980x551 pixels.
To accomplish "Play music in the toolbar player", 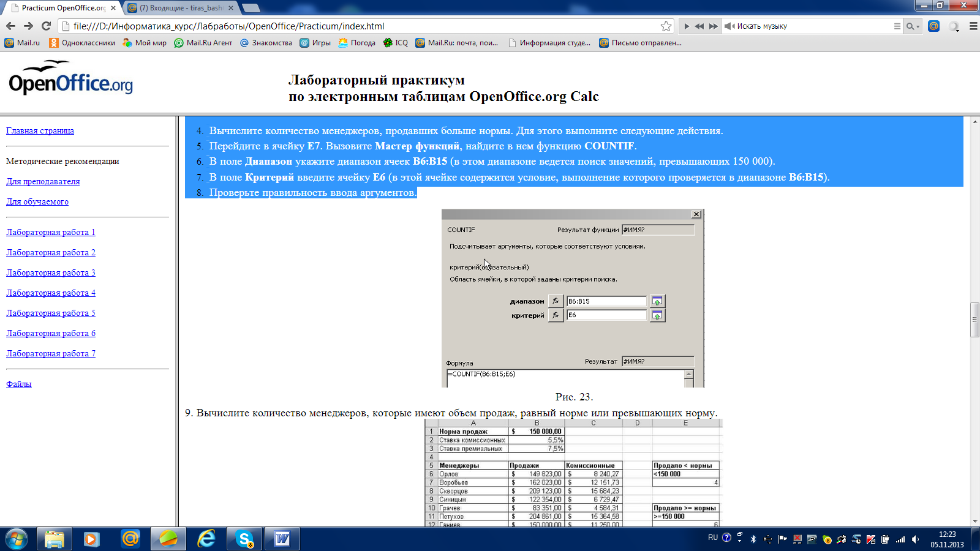I will coord(687,26).
